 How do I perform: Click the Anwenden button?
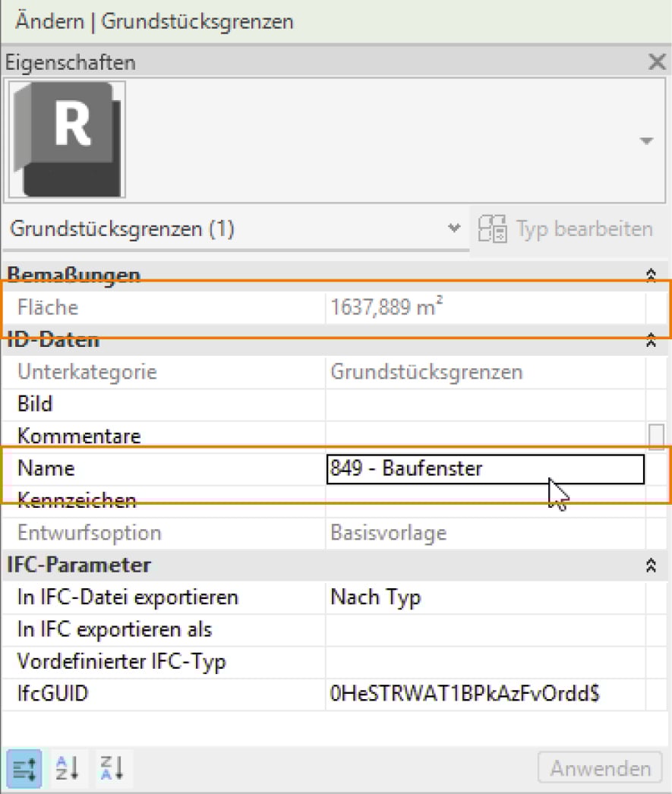[x=600, y=769]
